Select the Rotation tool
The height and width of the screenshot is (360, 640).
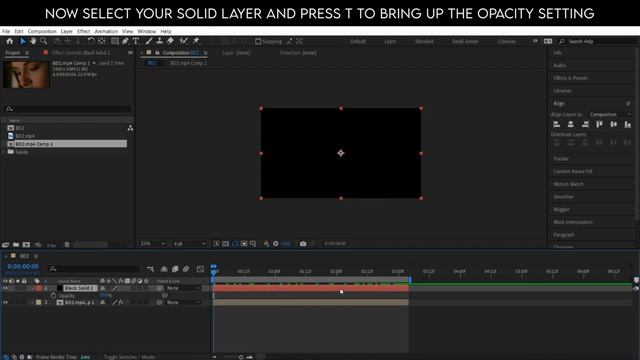pyautogui.click(x=91, y=41)
